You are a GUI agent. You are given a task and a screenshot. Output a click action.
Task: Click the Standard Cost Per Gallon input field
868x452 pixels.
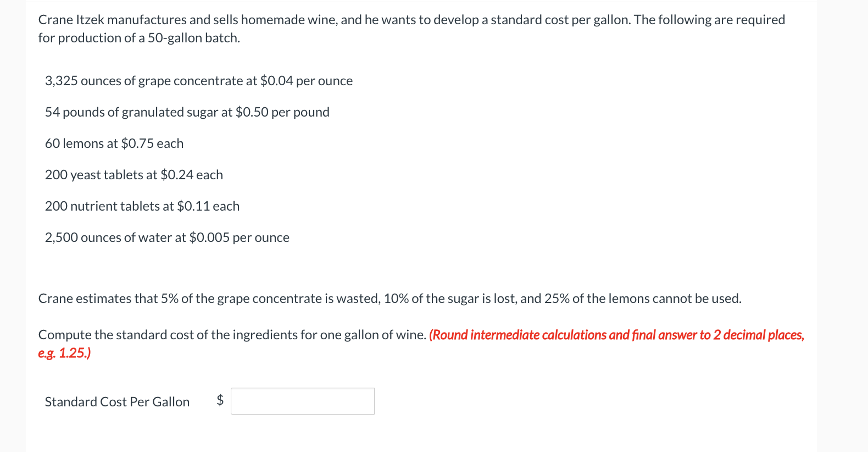(x=302, y=401)
